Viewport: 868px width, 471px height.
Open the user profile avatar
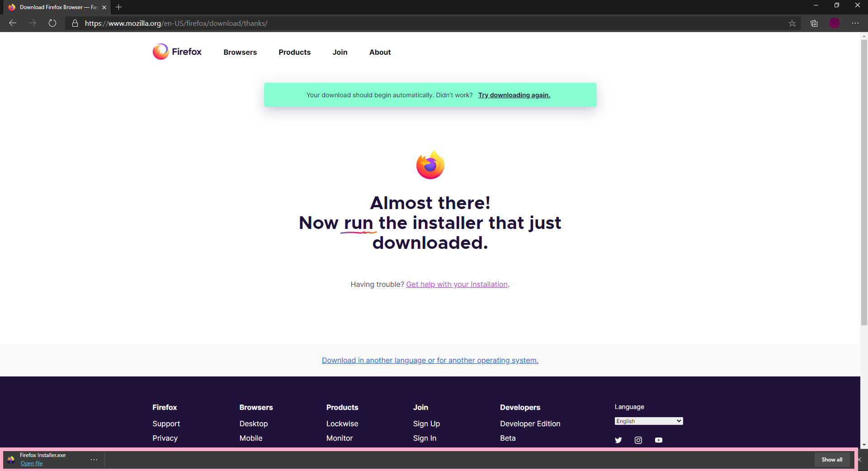tap(835, 23)
